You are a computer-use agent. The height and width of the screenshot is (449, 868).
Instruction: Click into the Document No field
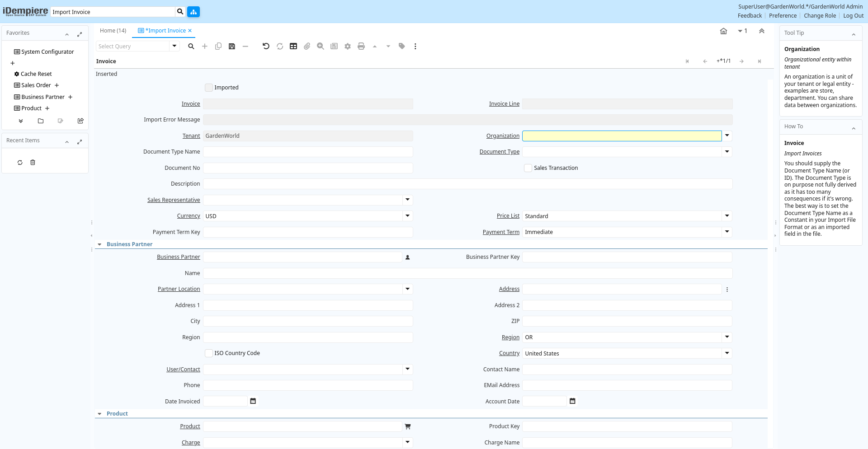click(x=308, y=168)
